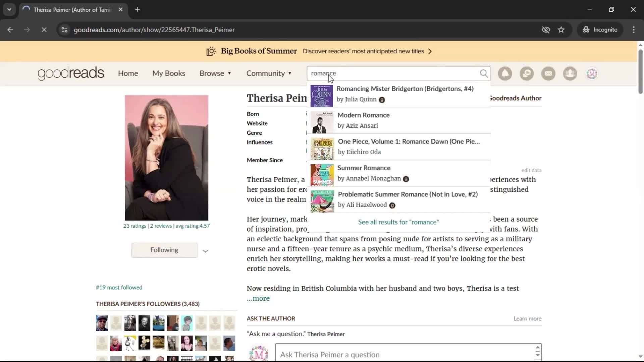This screenshot has height=362, width=644.
Task: Click the Therisa Peimer's Followers heading
Action: [x=148, y=304]
